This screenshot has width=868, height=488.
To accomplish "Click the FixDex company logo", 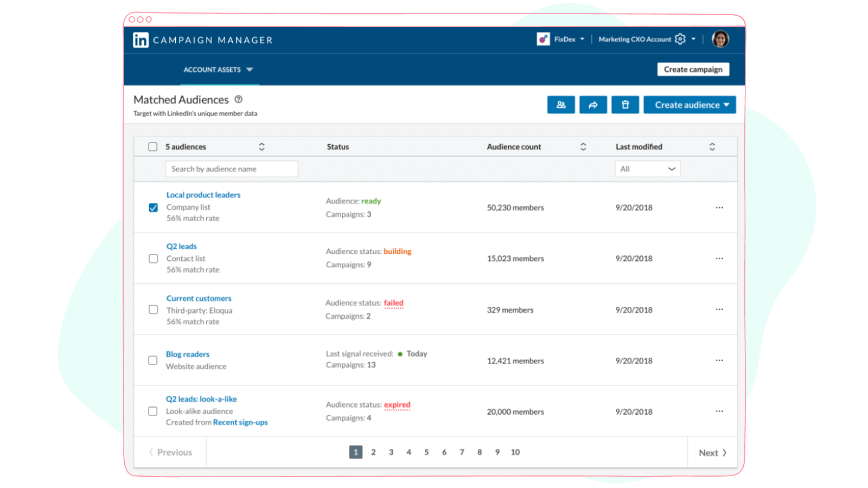I will 542,38.
